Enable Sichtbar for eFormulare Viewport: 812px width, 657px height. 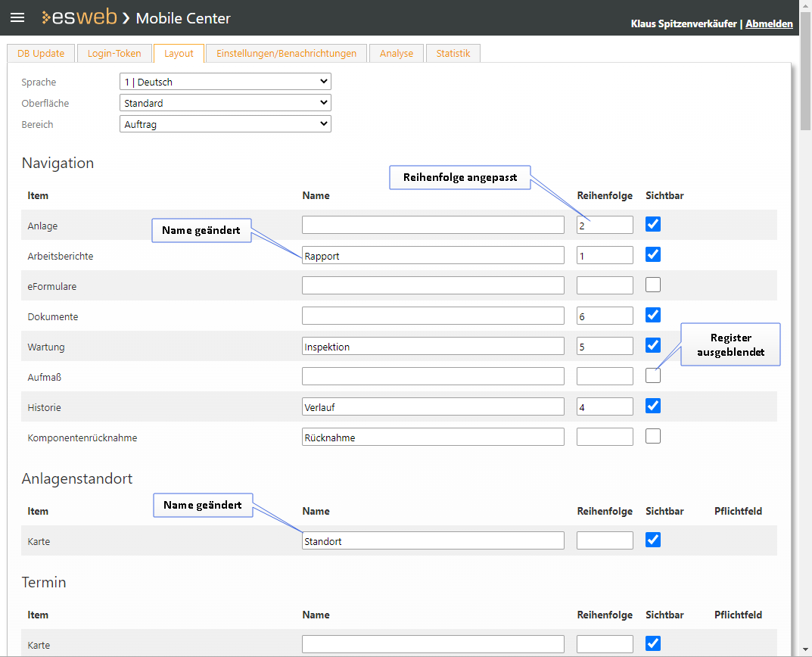tap(653, 285)
